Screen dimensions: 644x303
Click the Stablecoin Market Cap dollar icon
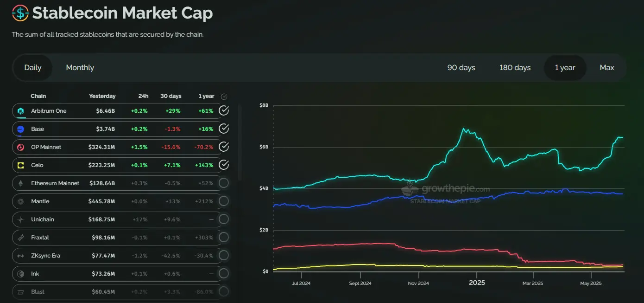click(x=20, y=13)
